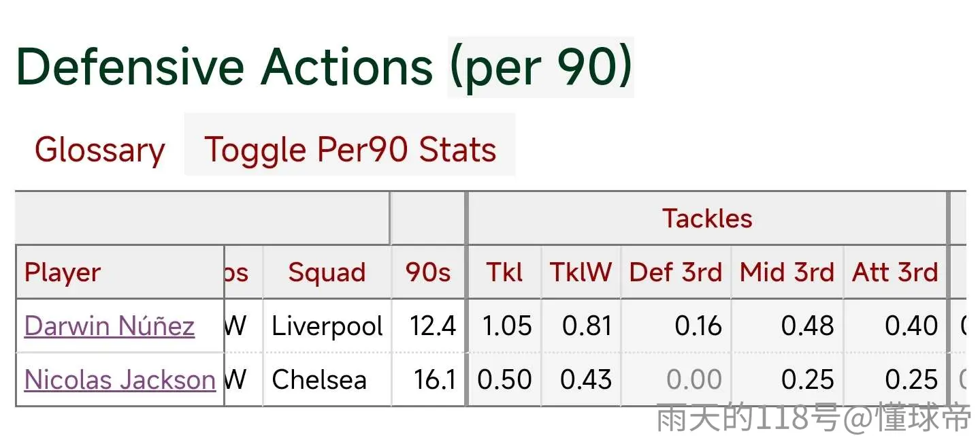Image resolution: width=980 pixels, height=442 pixels.
Task: Sort by Att 3rd column header
Action: [x=895, y=272]
